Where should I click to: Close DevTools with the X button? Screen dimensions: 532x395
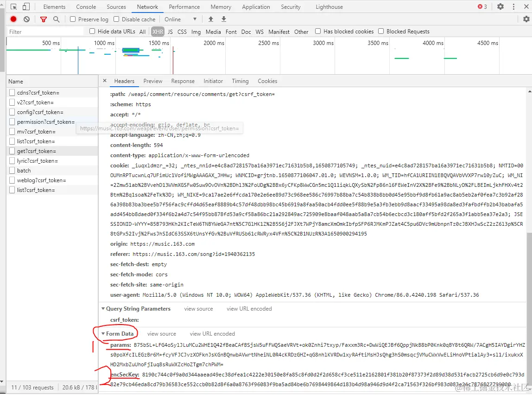pyautogui.click(x=526, y=6)
